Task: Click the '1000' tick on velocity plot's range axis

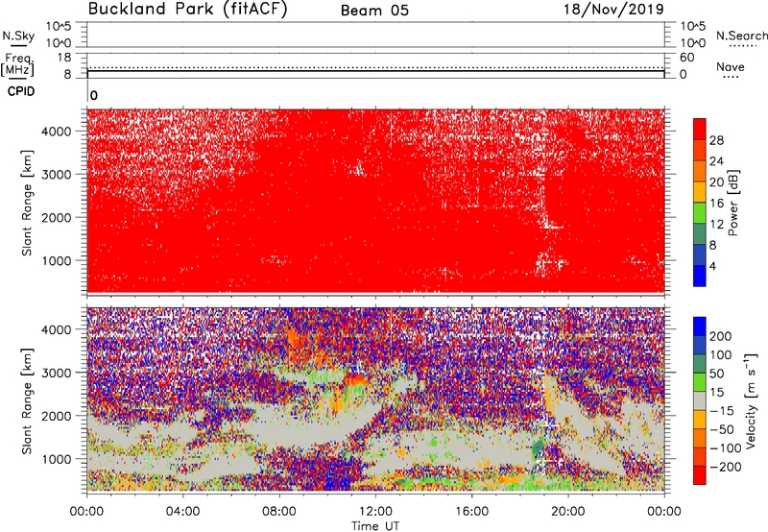Action: point(56,459)
